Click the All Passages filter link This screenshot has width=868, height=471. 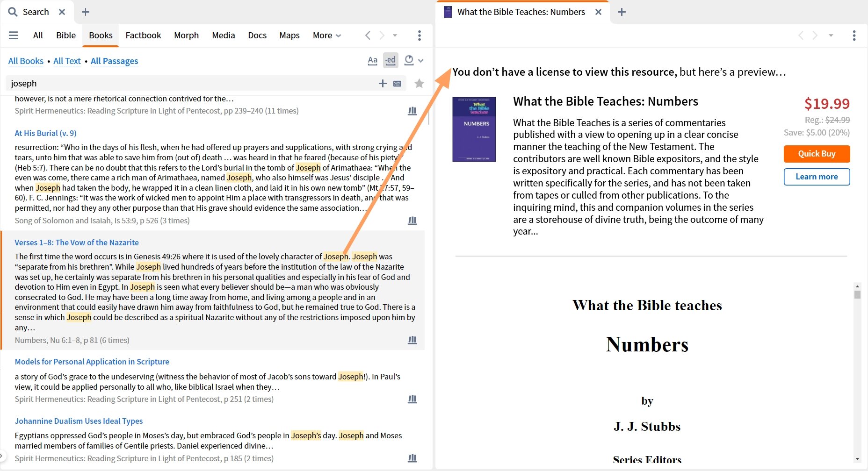115,61
